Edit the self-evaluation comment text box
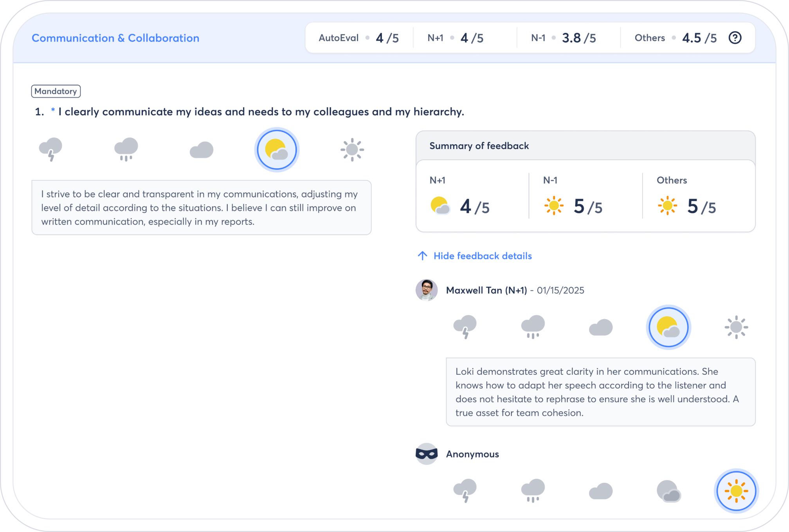The image size is (789, 532). tap(202, 208)
